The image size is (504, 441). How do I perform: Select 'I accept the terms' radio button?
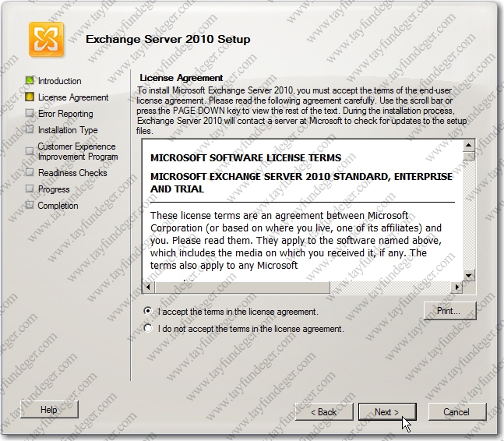148,311
